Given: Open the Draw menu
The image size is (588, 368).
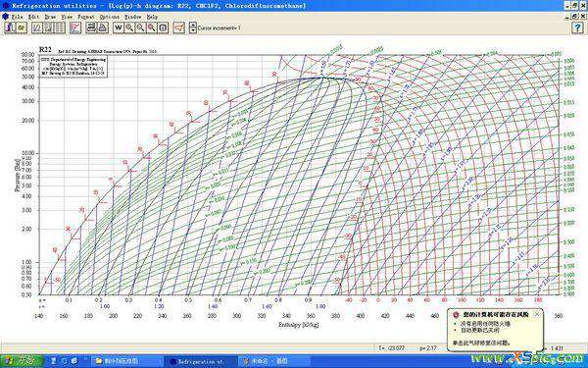Looking at the screenshot, I should [x=50, y=17].
